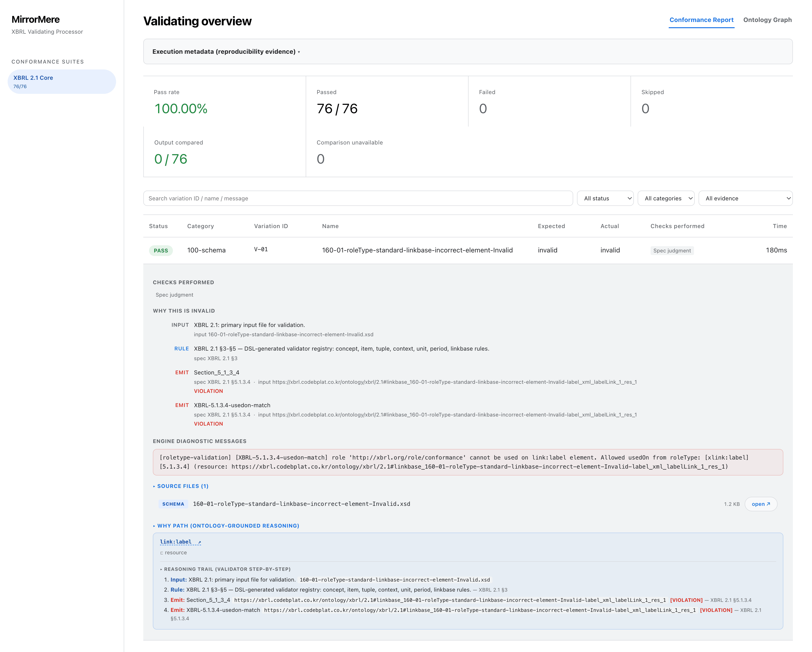Click the Expected column header
This screenshot has width=812, height=652.
[x=551, y=226]
